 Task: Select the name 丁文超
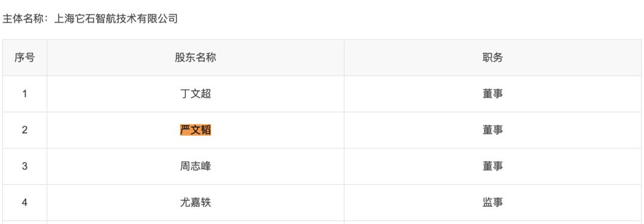tap(196, 94)
